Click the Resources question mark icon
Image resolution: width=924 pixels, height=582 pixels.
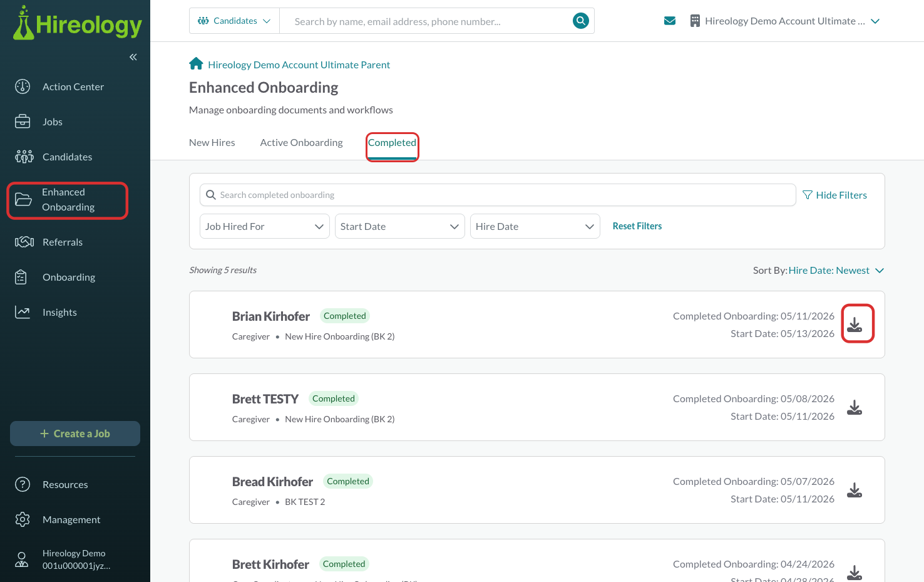coord(23,484)
